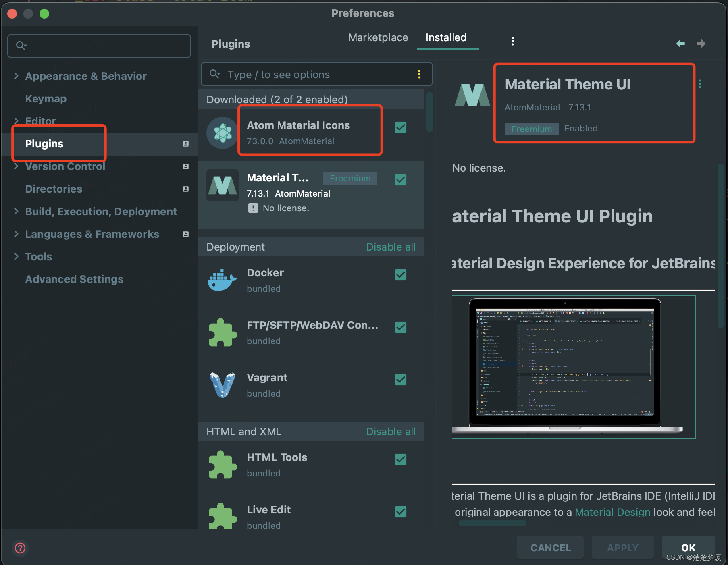Expand the Version Control section
This screenshot has height=565, width=728.
click(x=16, y=166)
